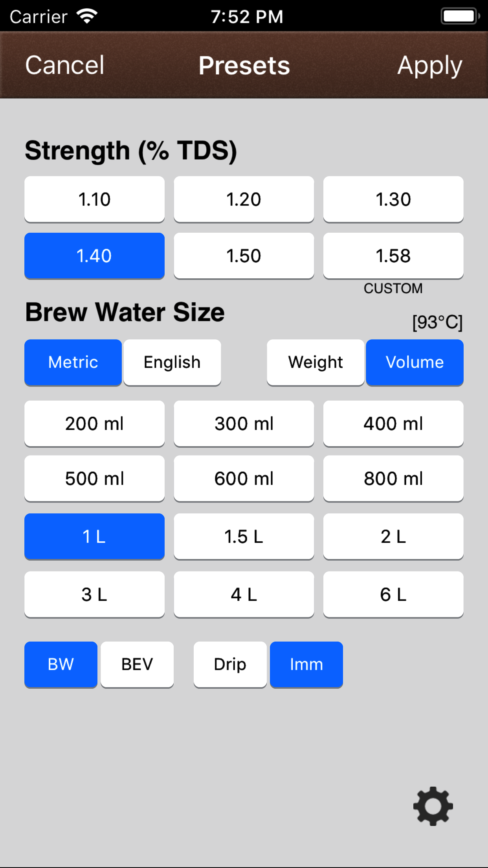Select the 1.5 L brew size

(x=244, y=536)
